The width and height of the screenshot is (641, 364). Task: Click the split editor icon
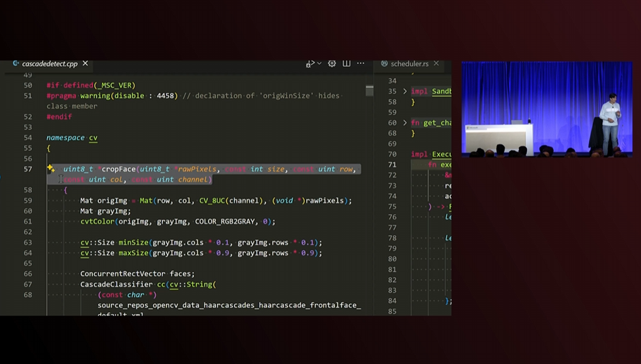pyautogui.click(x=346, y=64)
